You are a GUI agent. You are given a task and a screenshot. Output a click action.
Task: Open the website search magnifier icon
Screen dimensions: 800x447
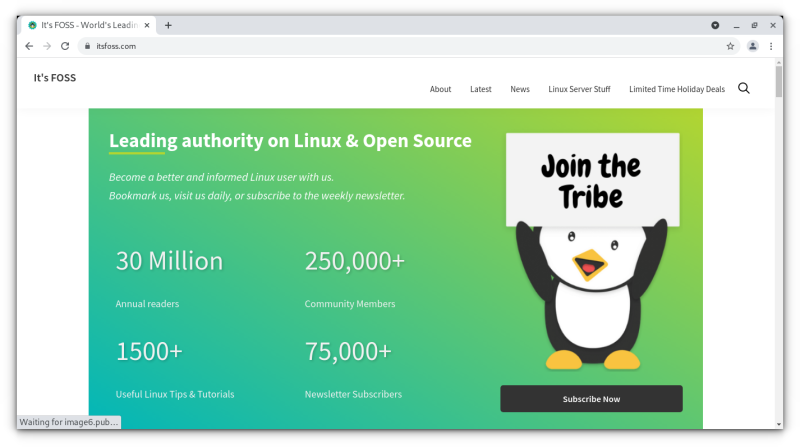tap(744, 88)
